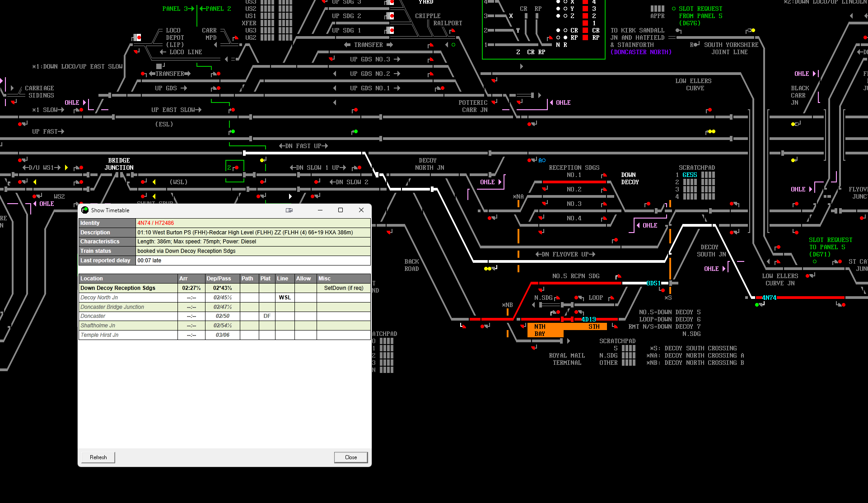Click the Loco Depot entrance signal
Image resolution: width=868 pixels, height=503 pixels.
[138, 37]
